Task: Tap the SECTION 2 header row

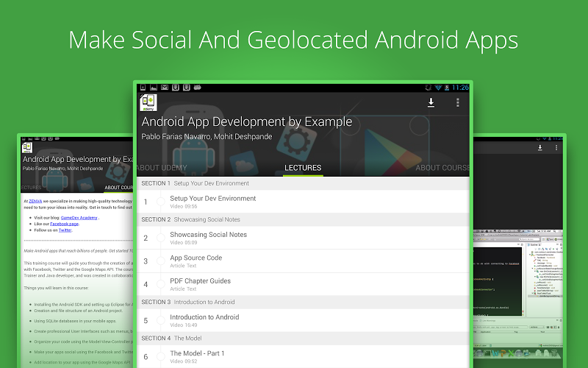Action: click(x=303, y=219)
